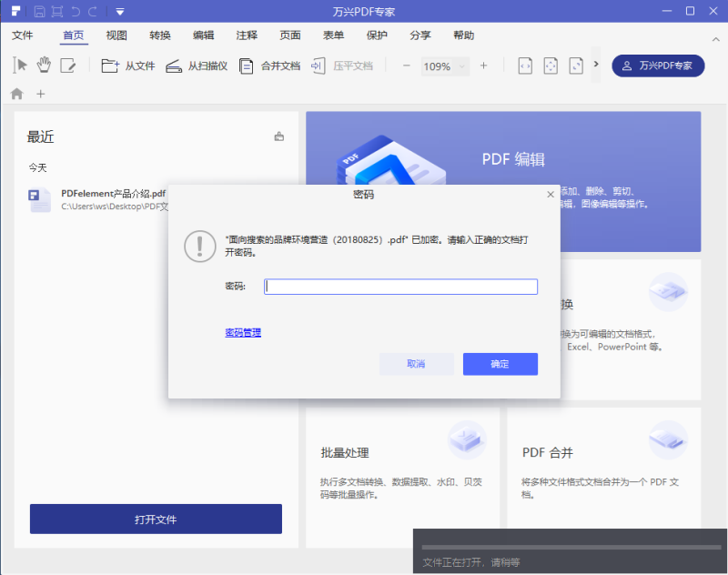Viewport: 728px width, 575px height.
Task: Pin the 最近 recent files panel
Action: 278,135
